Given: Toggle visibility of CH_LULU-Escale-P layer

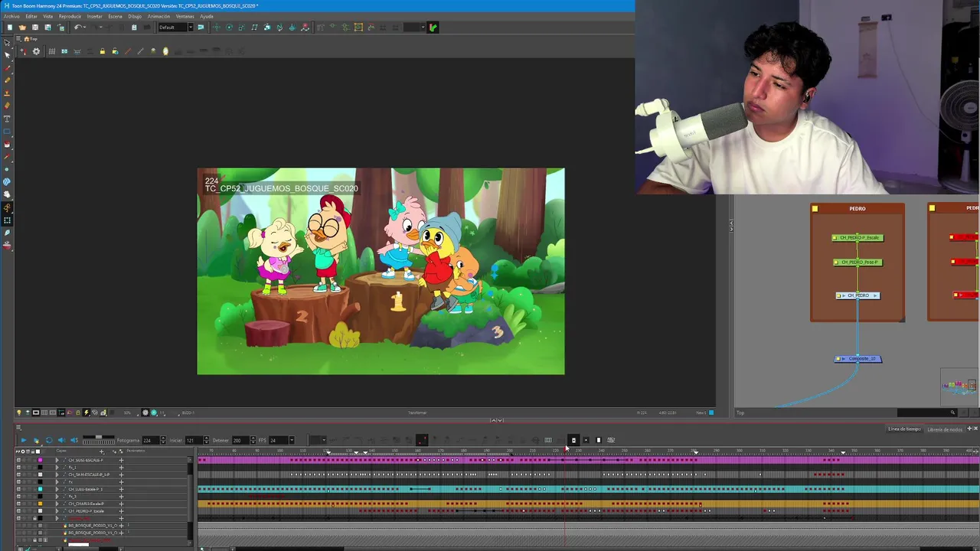Looking at the screenshot, I should (x=18, y=489).
